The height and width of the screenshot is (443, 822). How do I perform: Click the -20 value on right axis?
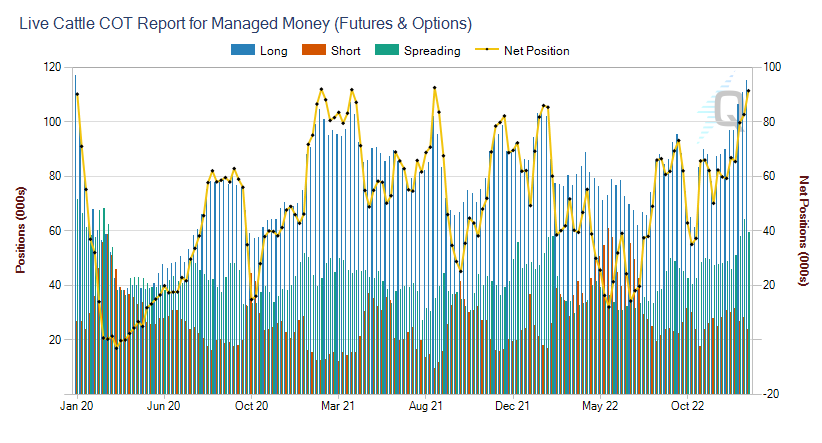(x=772, y=394)
